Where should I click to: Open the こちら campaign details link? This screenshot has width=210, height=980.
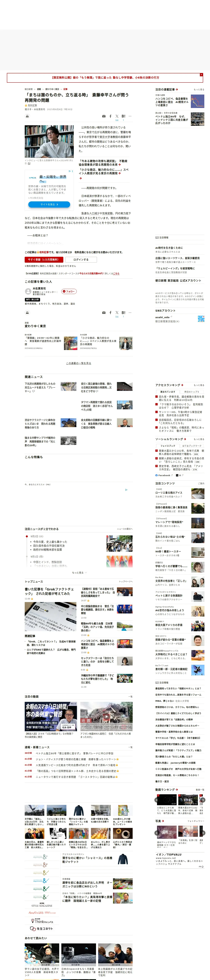[x=116, y=274]
